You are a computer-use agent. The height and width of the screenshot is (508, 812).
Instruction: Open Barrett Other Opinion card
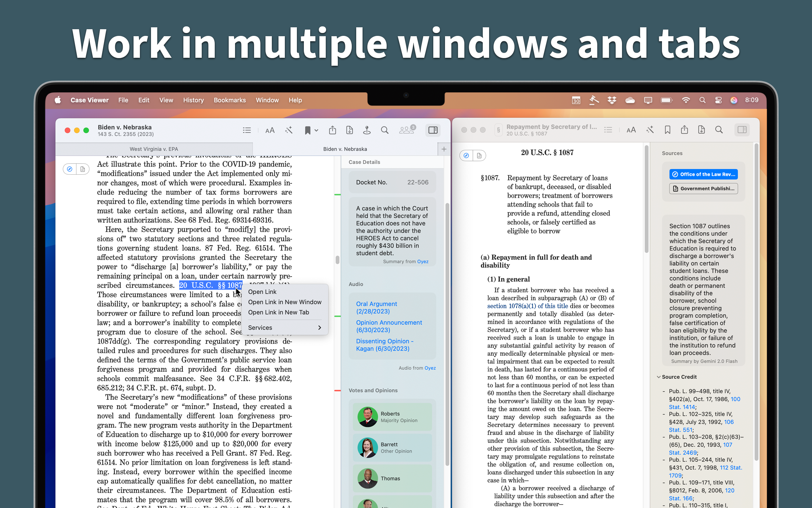click(x=392, y=448)
